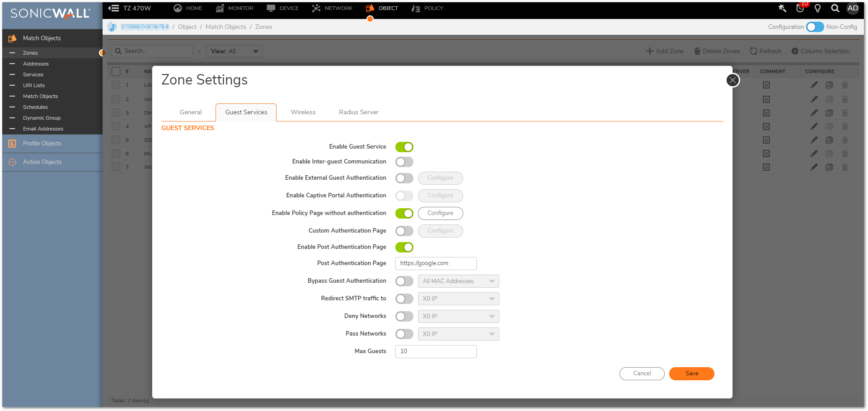868x411 pixels.
Task: Switch to the Wireless tab
Action: tap(303, 112)
